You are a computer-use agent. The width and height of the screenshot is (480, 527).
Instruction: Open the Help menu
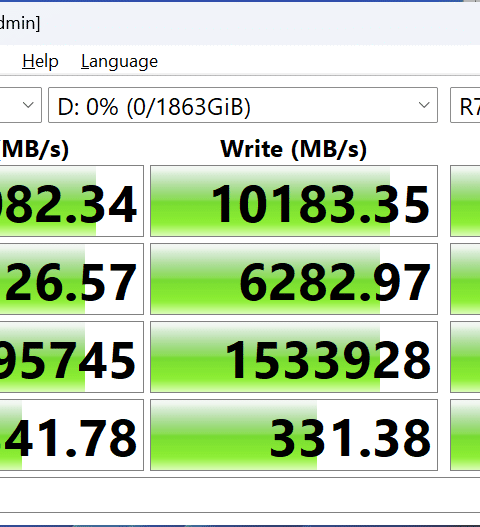(x=40, y=62)
